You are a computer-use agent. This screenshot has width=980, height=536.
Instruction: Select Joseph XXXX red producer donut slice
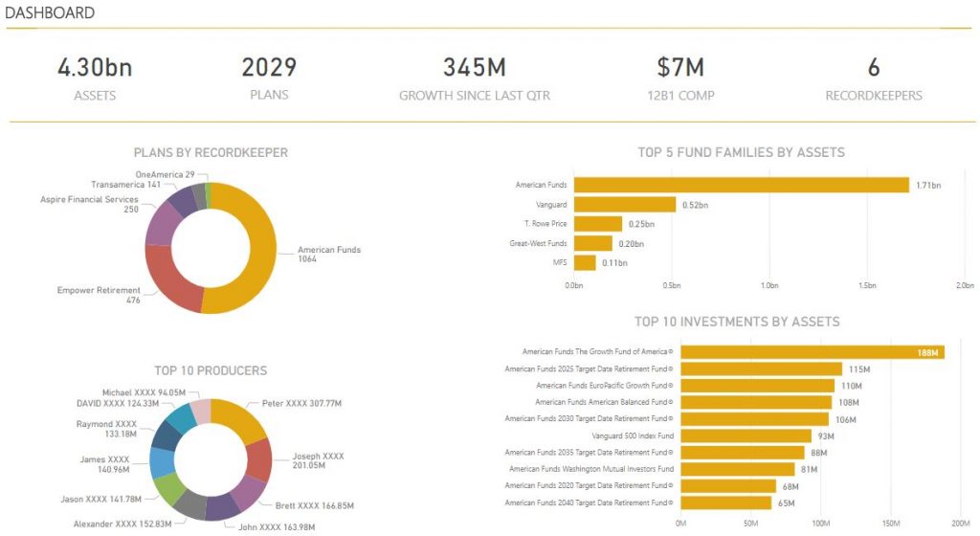[x=259, y=460]
